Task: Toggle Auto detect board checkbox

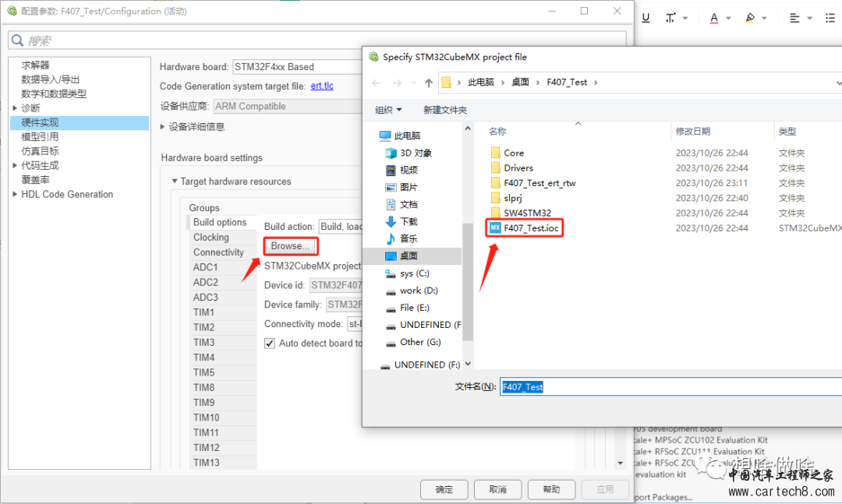Action: 270,344
